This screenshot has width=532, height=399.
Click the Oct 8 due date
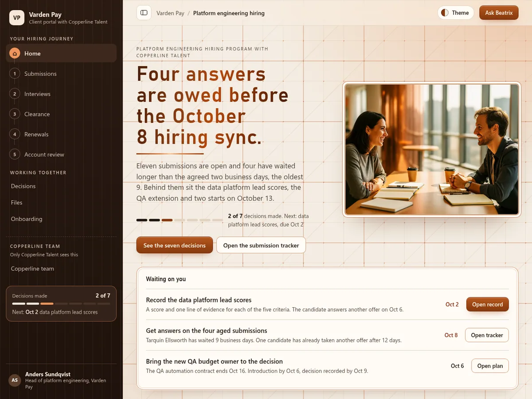(x=451, y=335)
